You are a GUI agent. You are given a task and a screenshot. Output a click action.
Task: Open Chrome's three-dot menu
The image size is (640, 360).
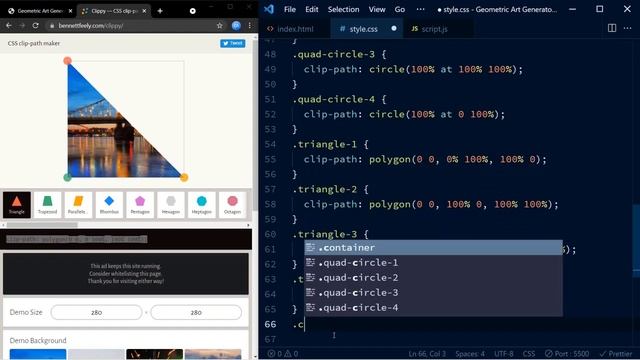coord(249,25)
